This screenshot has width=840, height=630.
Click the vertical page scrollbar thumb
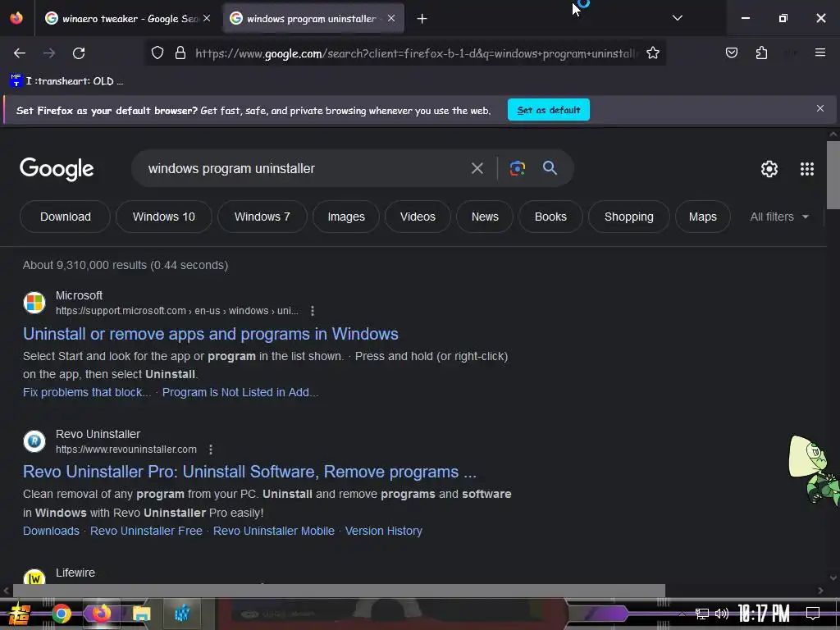833,176
